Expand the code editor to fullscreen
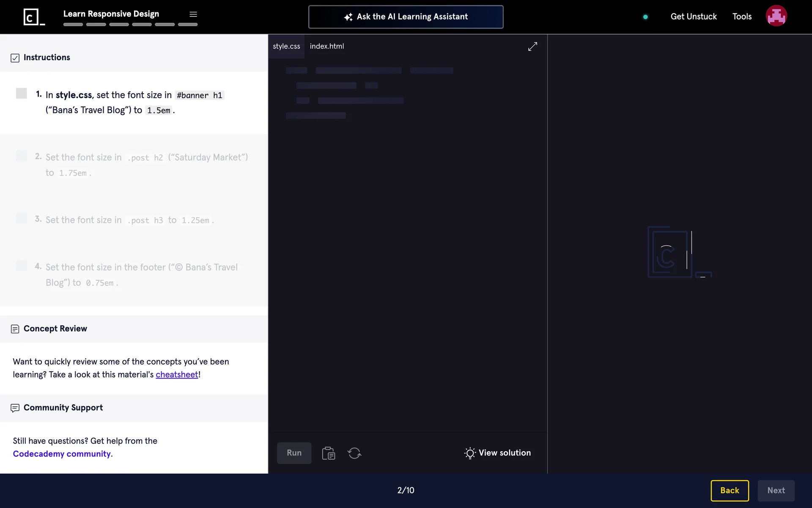Screen dimensions: 812x508 (x=532, y=47)
